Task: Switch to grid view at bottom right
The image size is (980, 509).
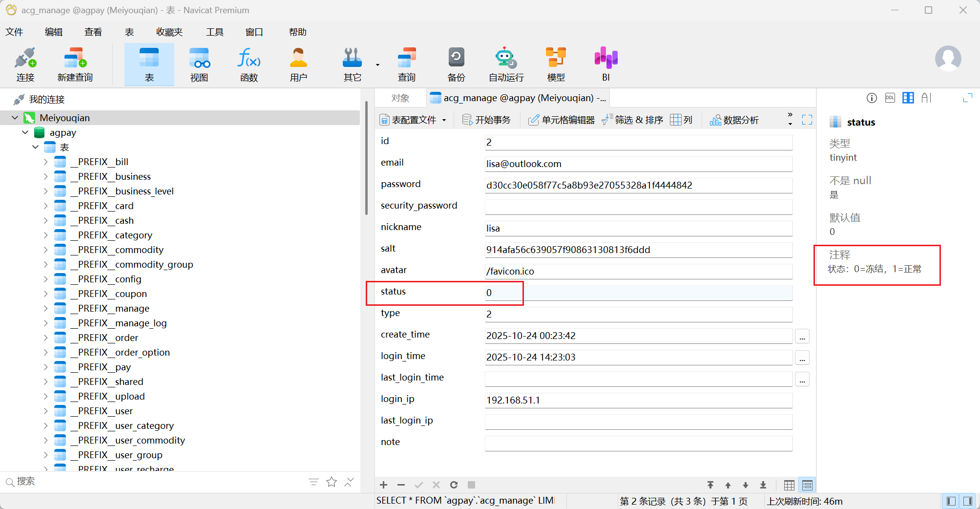Action: [x=789, y=485]
